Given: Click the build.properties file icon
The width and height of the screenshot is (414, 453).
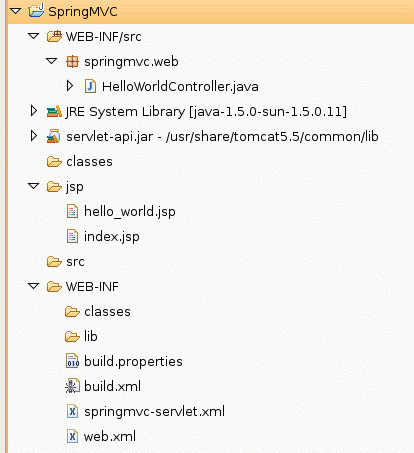Looking at the screenshot, I should [x=72, y=361].
